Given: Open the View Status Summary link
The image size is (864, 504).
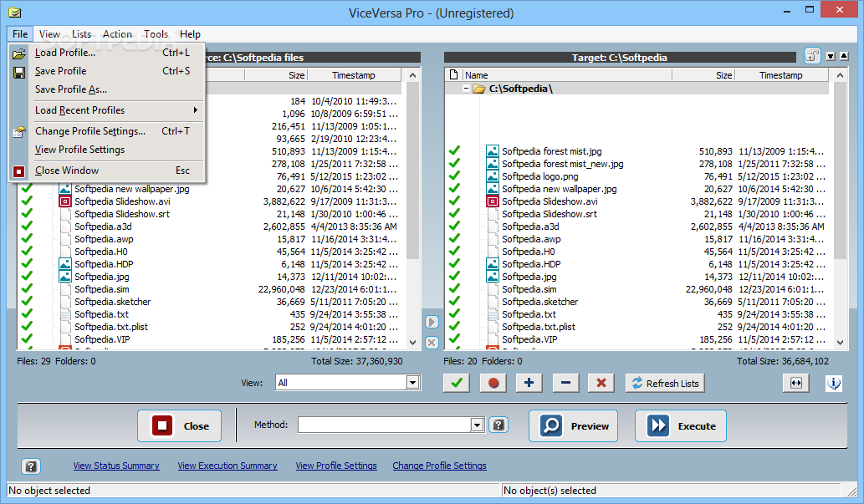Looking at the screenshot, I should (x=116, y=466).
